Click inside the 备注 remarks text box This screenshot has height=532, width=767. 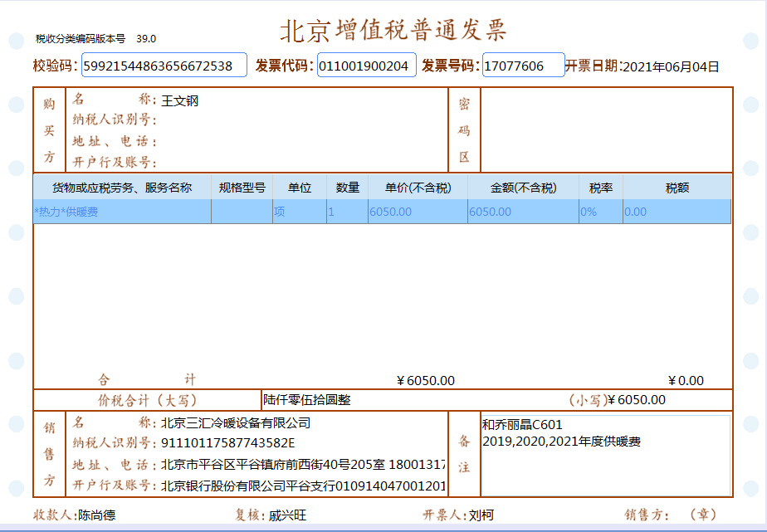(x=606, y=456)
